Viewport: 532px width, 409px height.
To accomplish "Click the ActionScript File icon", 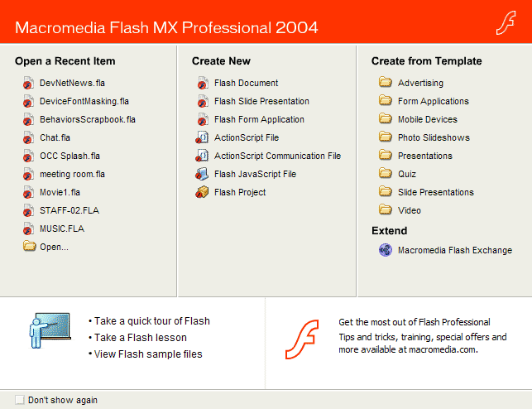I will point(202,137).
